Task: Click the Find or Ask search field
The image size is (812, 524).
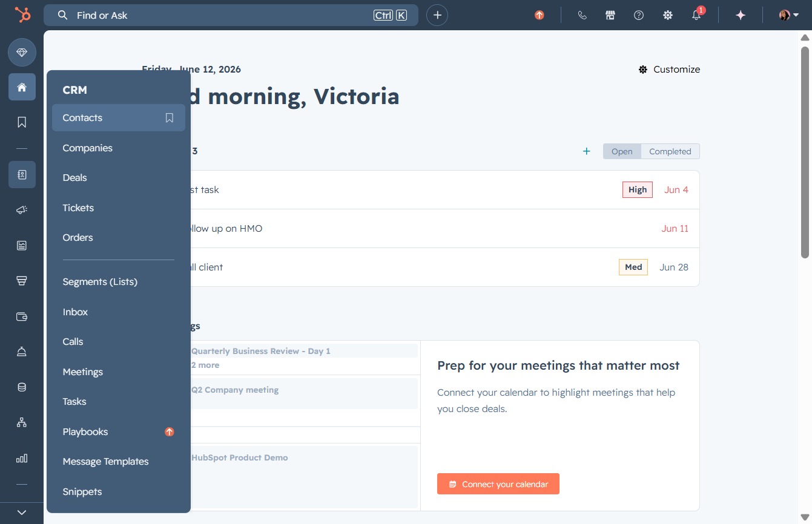Action: click(231, 15)
